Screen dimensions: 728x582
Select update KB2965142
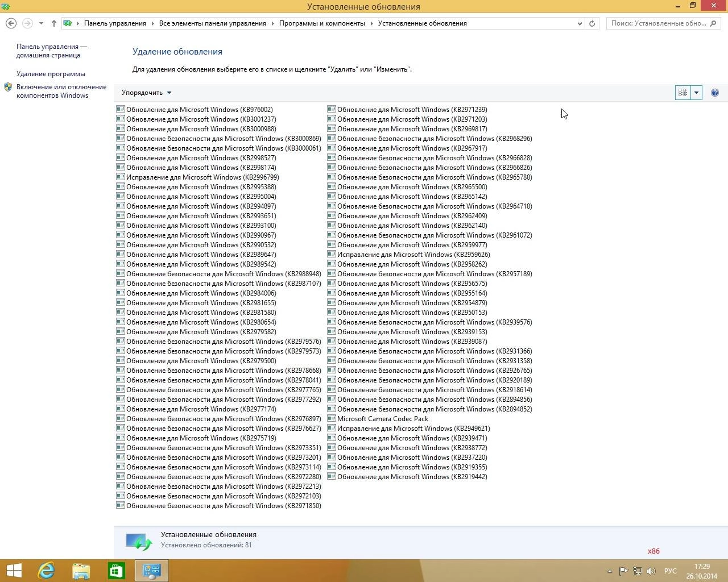pos(407,197)
